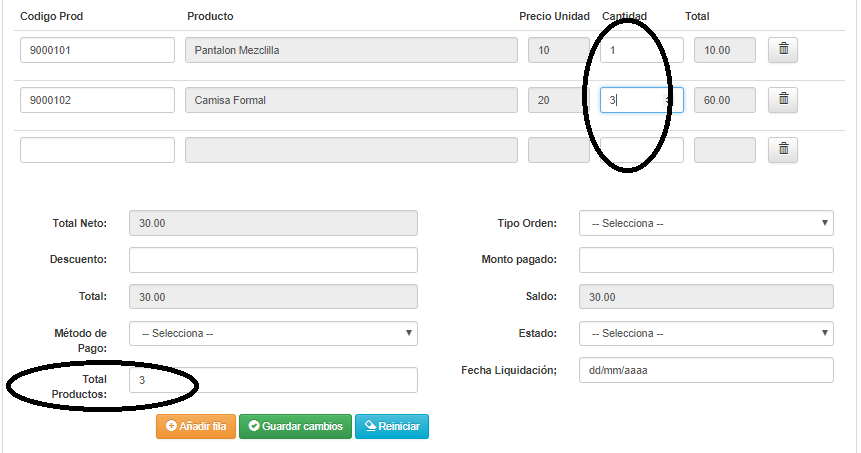
Task: Click Guardar cambios to save the order
Action: pos(295,426)
